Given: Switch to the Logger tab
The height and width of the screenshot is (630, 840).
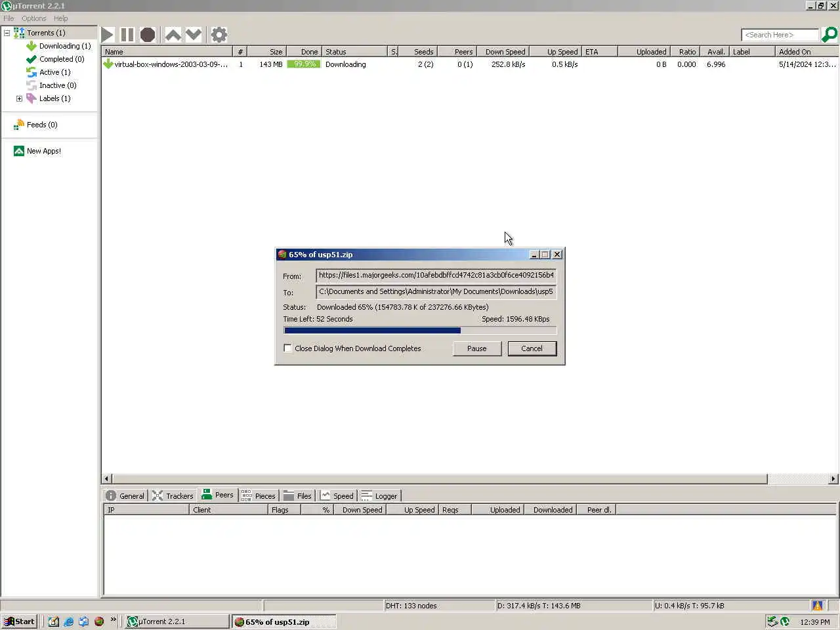Looking at the screenshot, I should pyautogui.click(x=379, y=496).
